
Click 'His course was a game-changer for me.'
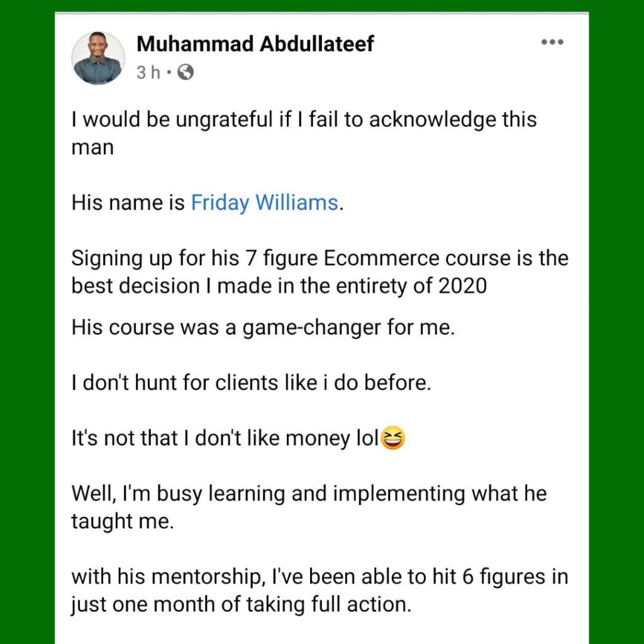pos(264,328)
